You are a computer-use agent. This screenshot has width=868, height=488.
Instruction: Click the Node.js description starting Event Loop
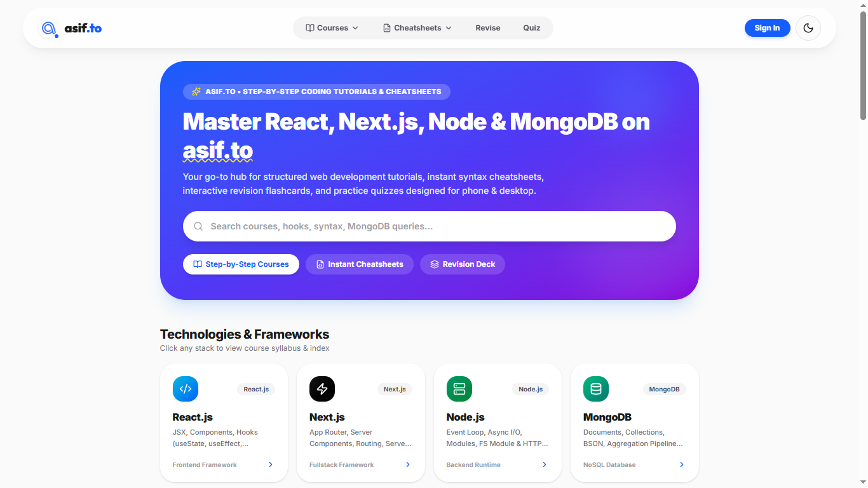[x=498, y=438]
